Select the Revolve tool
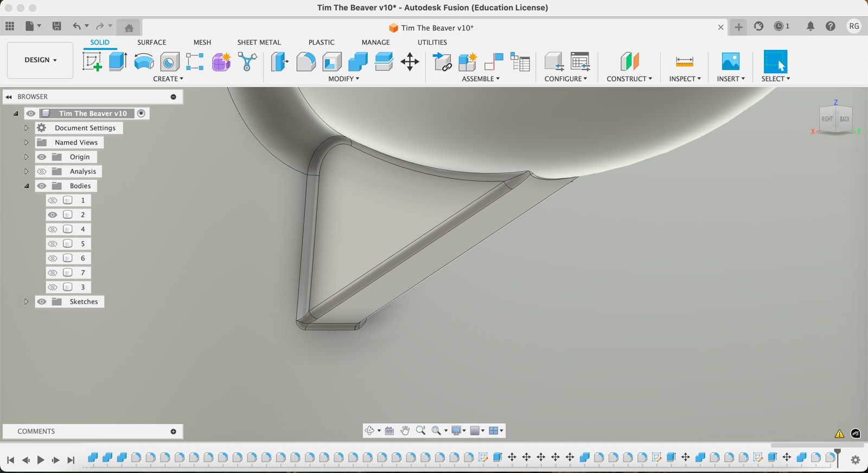Image resolution: width=868 pixels, height=473 pixels. tap(144, 61)
